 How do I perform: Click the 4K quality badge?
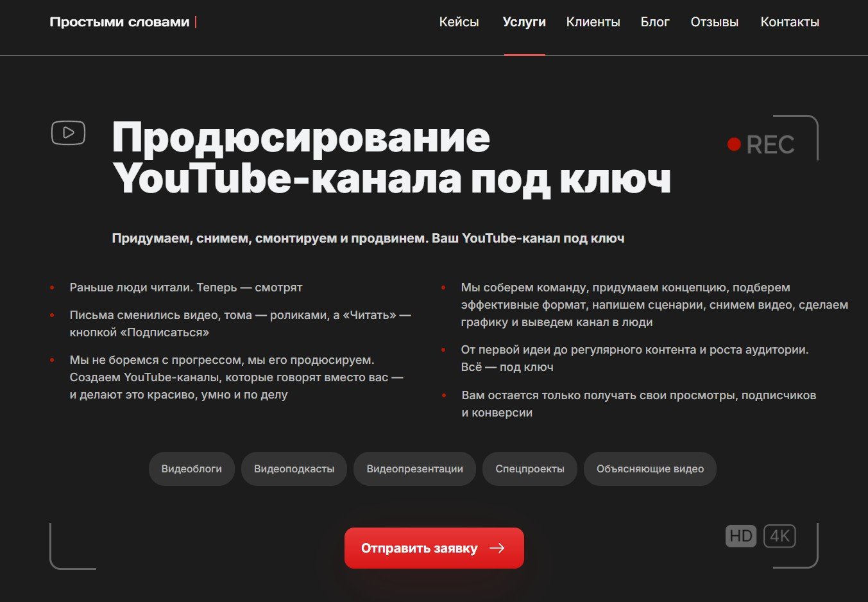779,536
